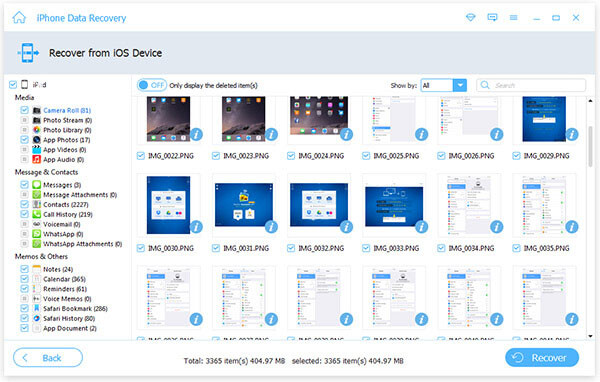Select Messages category in sidebar

pos(62,185)
